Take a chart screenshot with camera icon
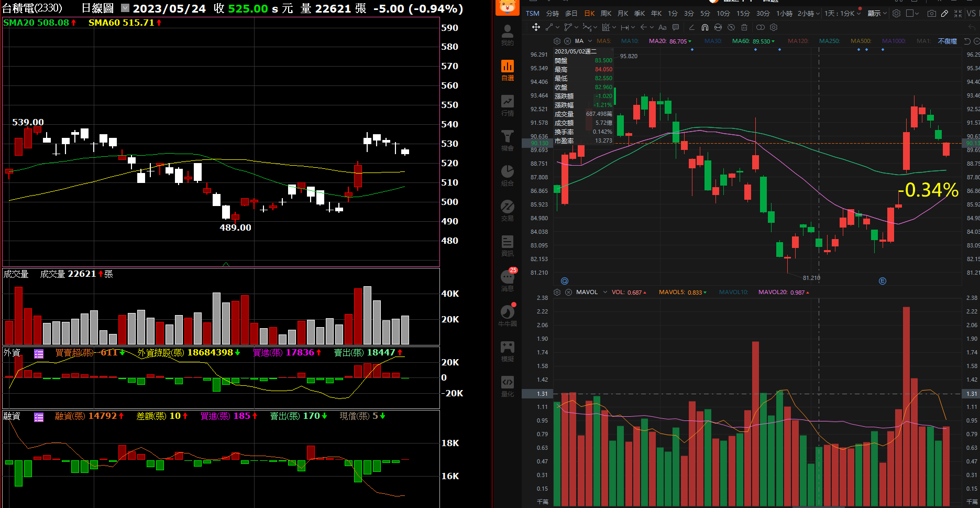This screenshot has height=508, width=980. pos(932,14)
